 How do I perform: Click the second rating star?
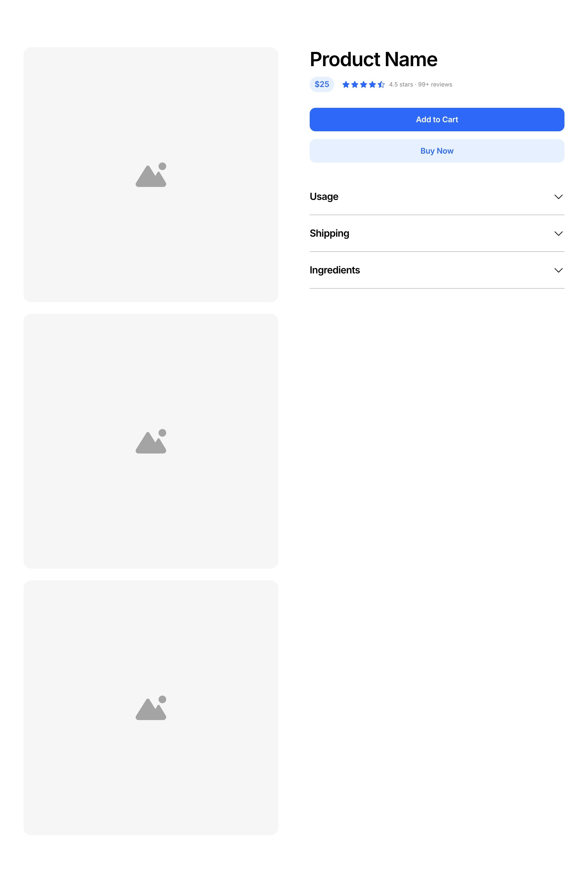(355, 84)
